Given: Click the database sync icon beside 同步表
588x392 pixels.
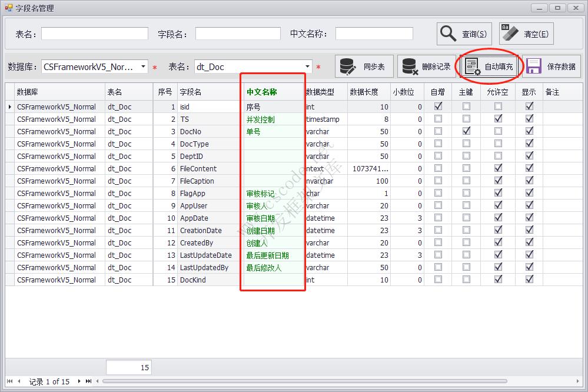Looking at the screenshot, I should point(348,66).
